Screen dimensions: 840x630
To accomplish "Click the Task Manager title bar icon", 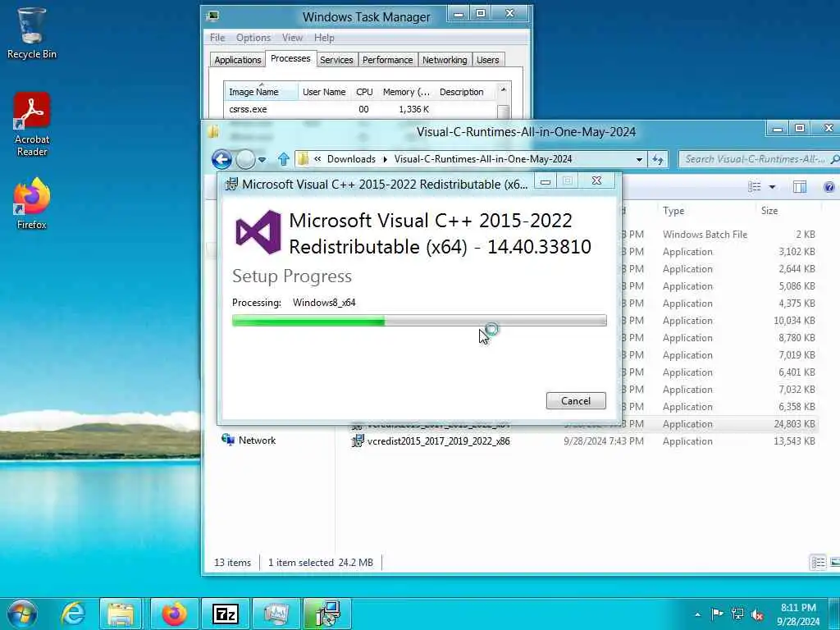I will [x=212, y=16].
